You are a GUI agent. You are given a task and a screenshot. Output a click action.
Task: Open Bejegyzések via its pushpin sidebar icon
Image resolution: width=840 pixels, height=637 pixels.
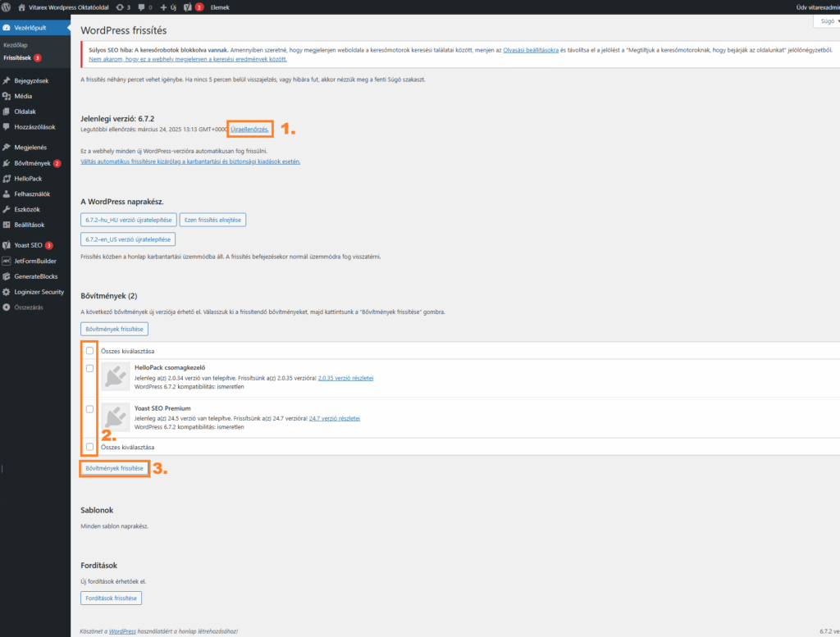tap(7, 81)
